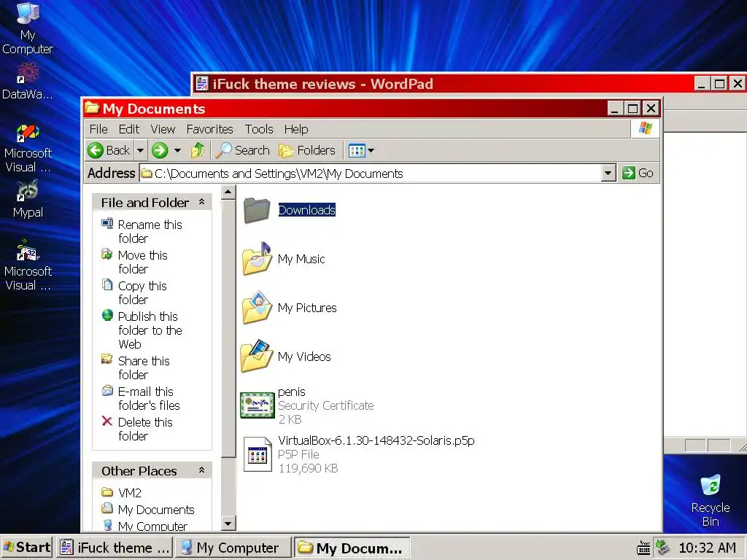Image resolution: width=747 pixels, height=560 pixels.
Task: Select the VirtualBox P5P file icon
Action: 258,454
